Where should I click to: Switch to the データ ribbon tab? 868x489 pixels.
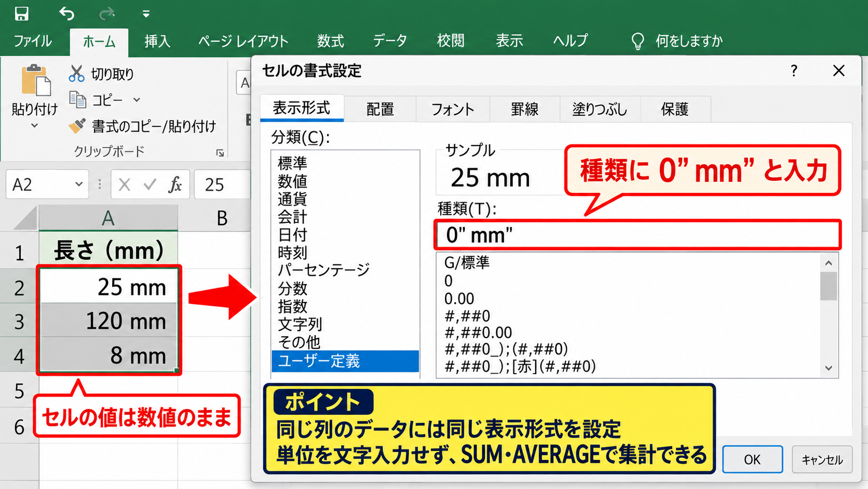point(390,41)
